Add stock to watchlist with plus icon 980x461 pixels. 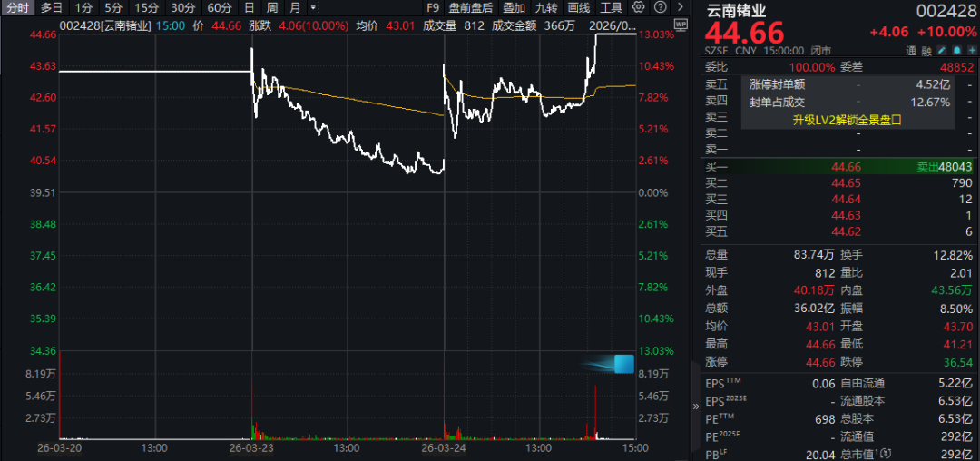click(970, 50)
